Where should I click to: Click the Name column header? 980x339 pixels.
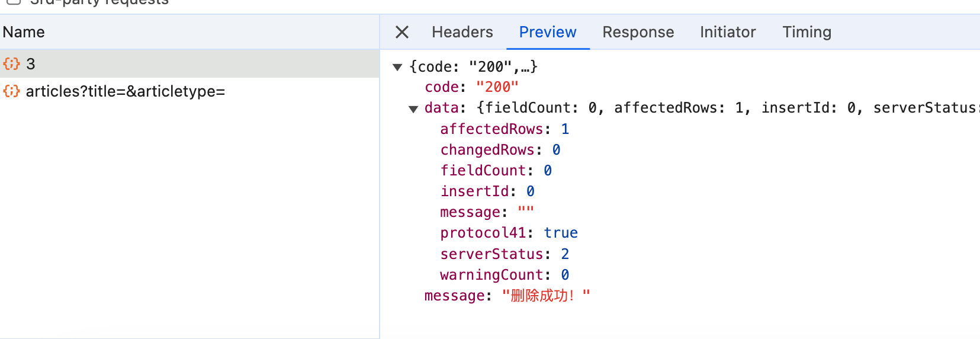click(x=24, y=32)
